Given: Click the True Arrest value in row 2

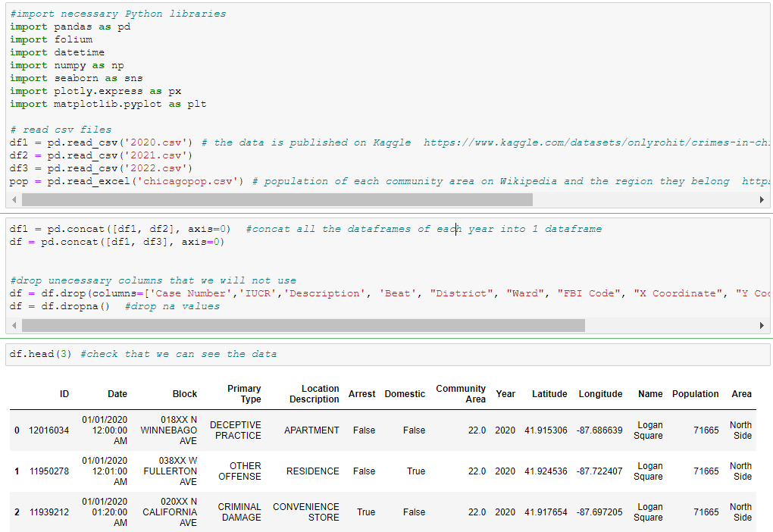Looking at the screenshot, I should 366,512.
